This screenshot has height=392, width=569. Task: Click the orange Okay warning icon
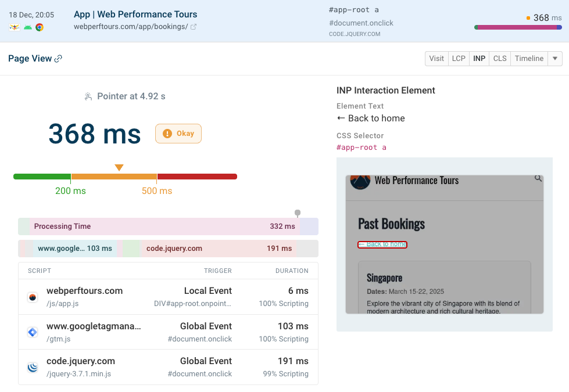167,134
